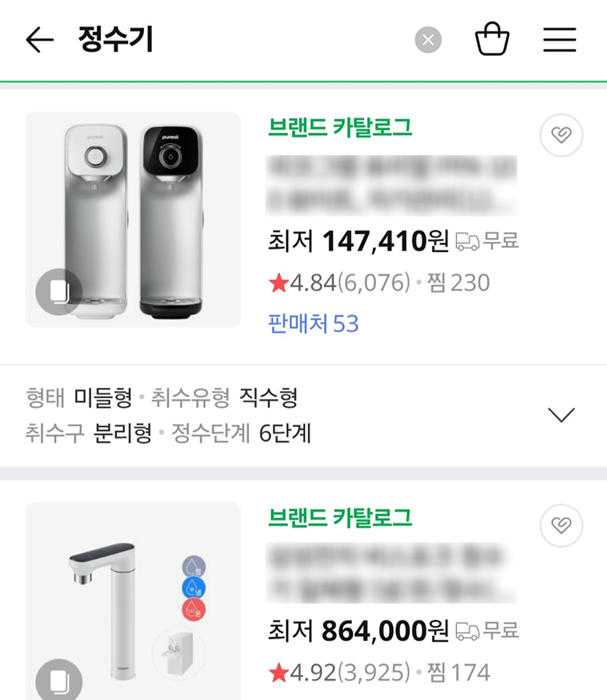Click the 정수기 search field

coord(233,40)
